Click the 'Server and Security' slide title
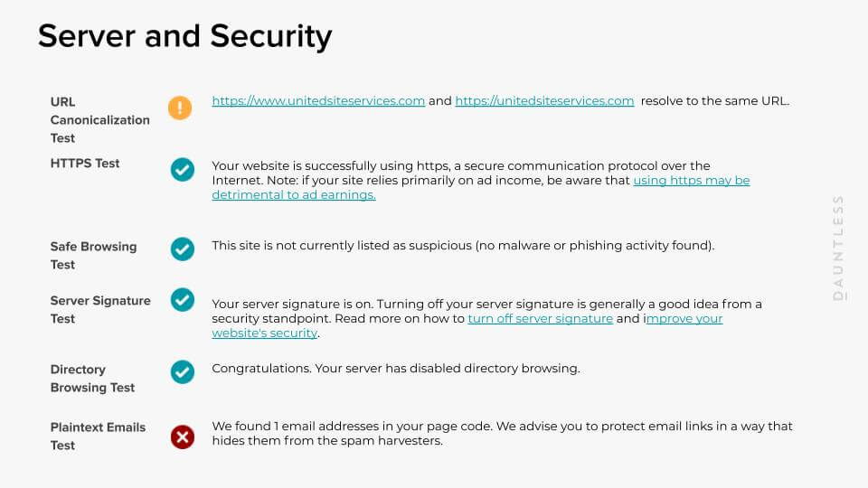Viewport: 868px width, 488px height. tap(184, 36)
